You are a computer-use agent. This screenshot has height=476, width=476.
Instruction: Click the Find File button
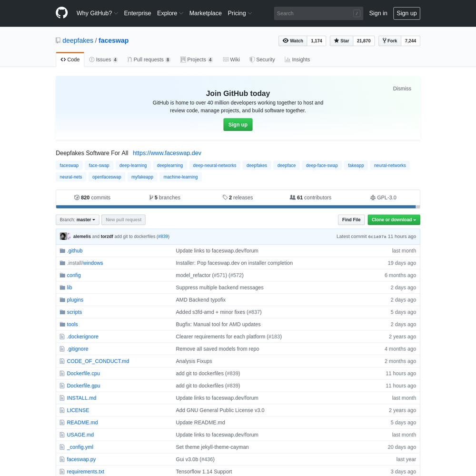(x=351, y=220)
